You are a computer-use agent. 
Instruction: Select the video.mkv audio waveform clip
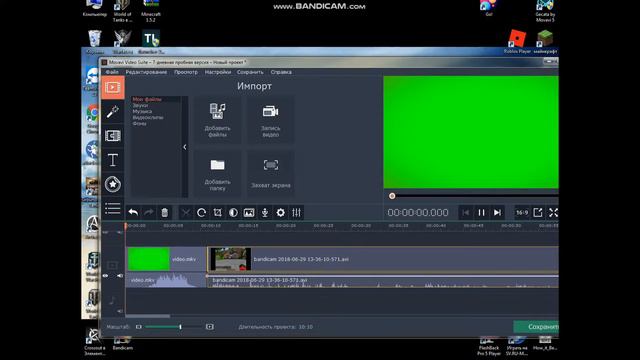[x=166, y=280]
